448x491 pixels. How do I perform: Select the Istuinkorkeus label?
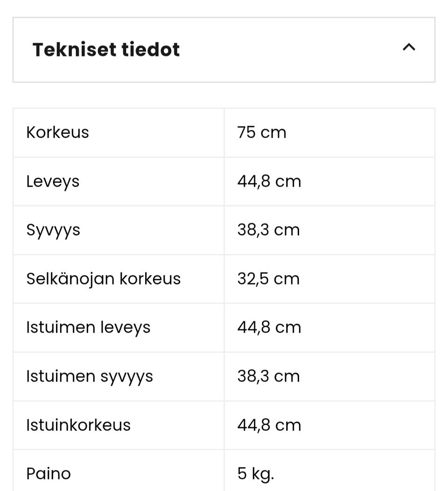tap(78, 425)
